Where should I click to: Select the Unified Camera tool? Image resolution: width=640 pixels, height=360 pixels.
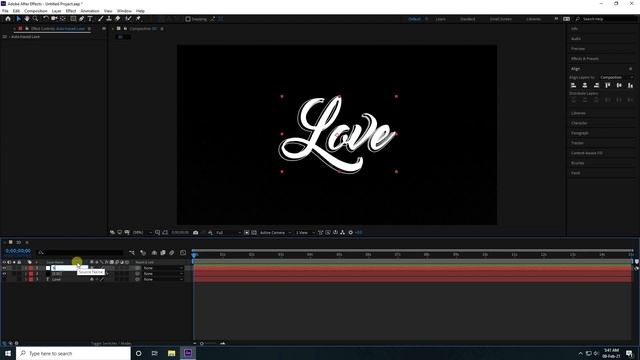click(x=54, y=19)
